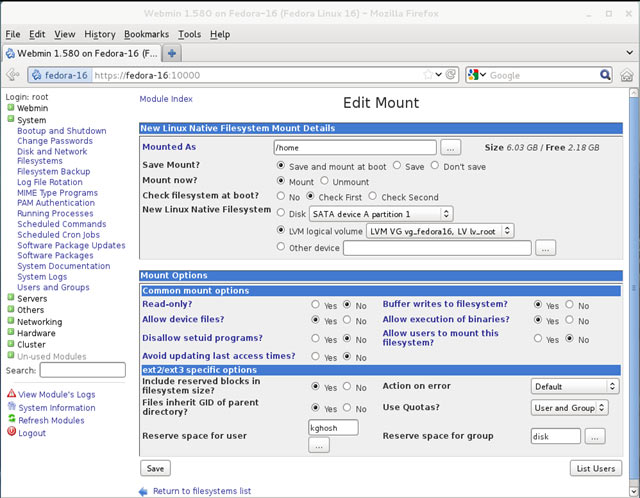Open the Firefox home page icon
The height and width of the screenshot is (498, 640).
[x=627, y=75]
